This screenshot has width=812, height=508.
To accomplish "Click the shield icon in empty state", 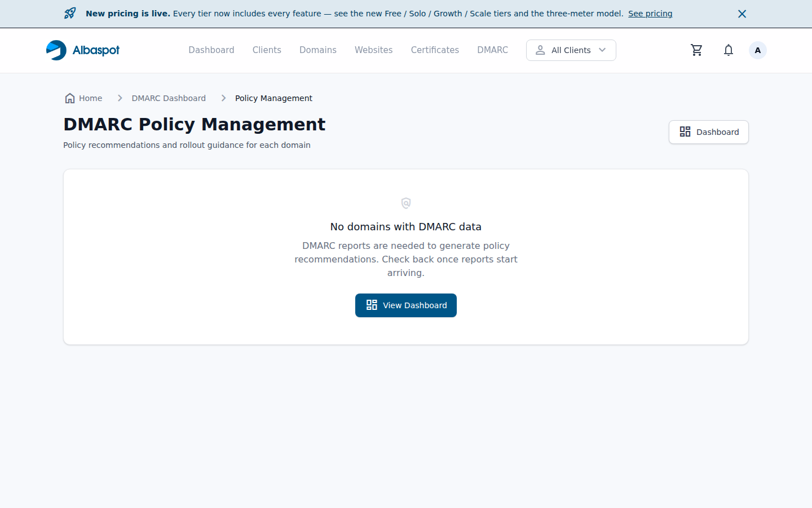I will coord(406,203).
